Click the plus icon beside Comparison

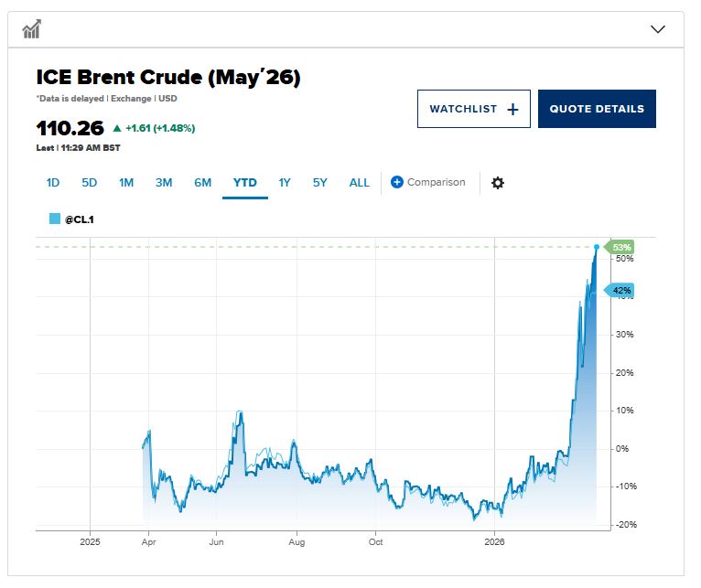coord(397,182)
